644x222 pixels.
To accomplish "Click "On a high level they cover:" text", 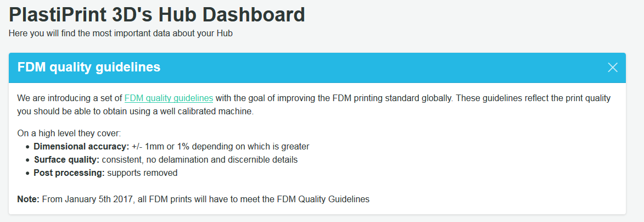I will click(69, 134).
